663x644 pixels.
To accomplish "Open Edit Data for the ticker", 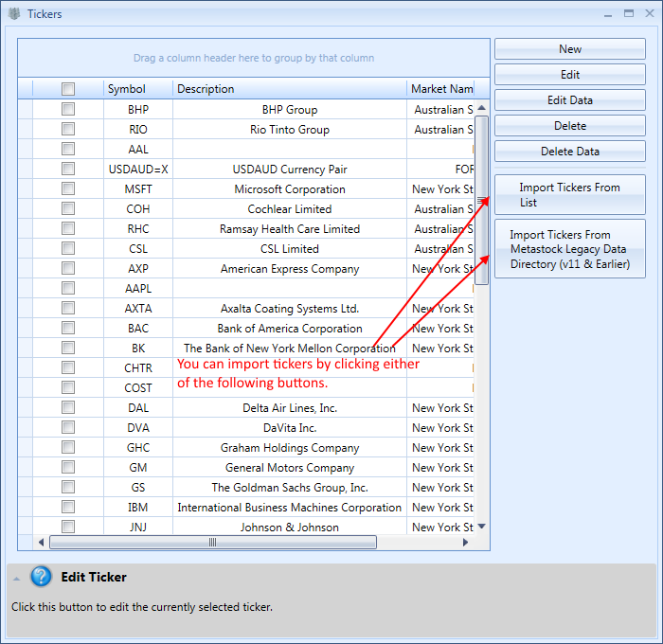I will (x=570, y=100).
